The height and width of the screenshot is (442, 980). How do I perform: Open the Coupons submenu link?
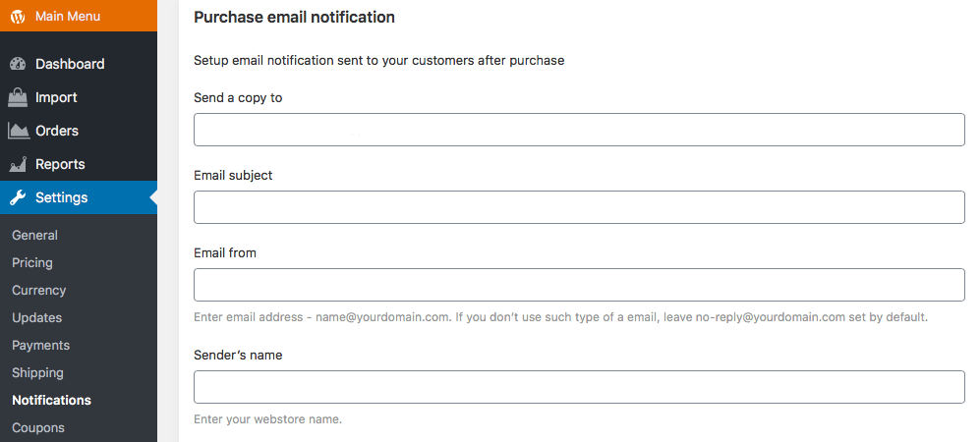tap(38, 427)
